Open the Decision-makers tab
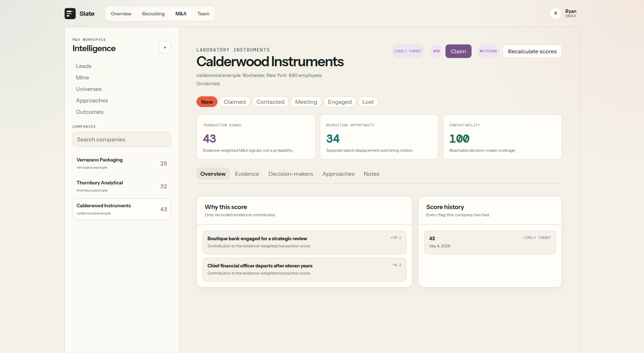 [x=291, y=174]
